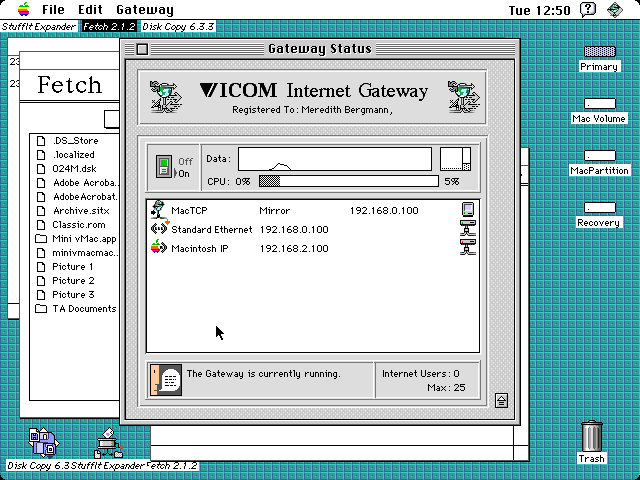The height and width of the screenshot is (480, 640).
Task: Select MacTCP 192.168.0.100 address text
Action: 384,211
